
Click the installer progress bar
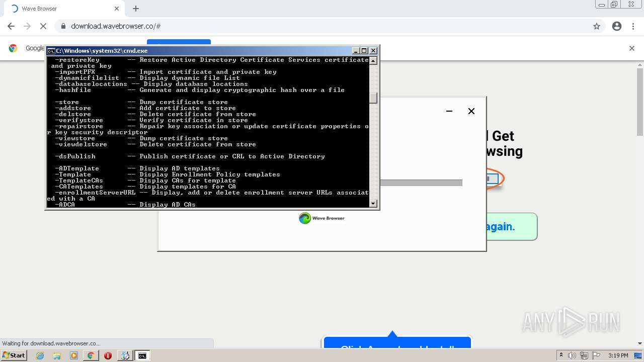[421, 183]
